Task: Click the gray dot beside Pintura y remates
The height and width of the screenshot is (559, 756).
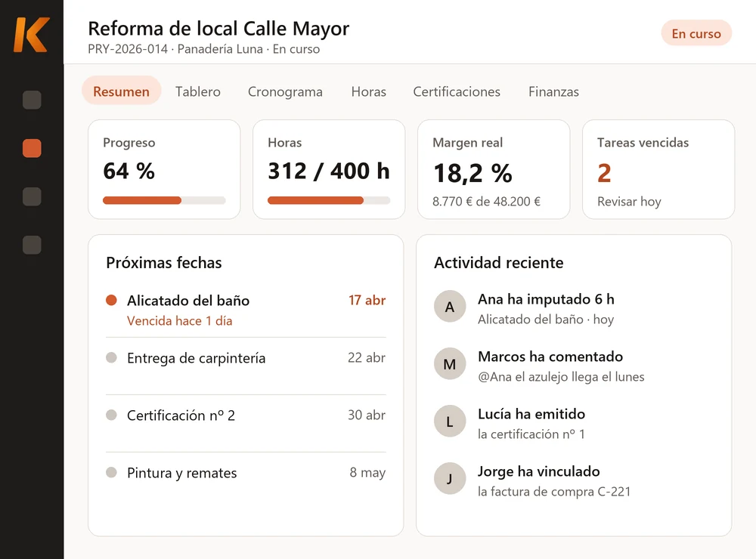Action: coord(111,472)
